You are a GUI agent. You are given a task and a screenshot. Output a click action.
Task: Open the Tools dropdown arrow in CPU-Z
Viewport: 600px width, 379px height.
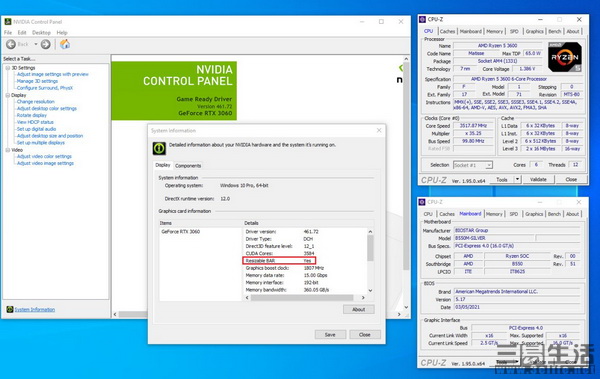(517, 179)
